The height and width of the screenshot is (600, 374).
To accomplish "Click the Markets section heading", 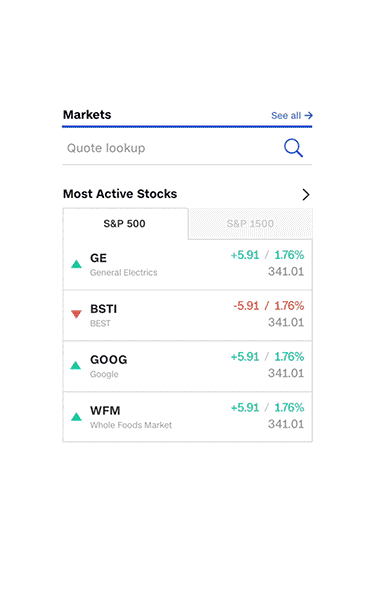I will pos(87,115).
